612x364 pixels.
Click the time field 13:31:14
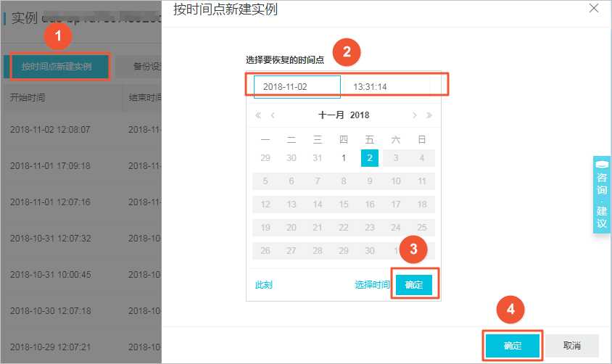coord(387,86)
